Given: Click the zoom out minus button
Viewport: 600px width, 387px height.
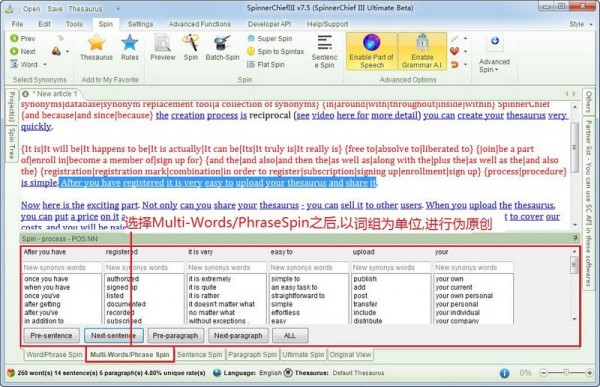Looking at the screenshot, I should coord(543,372).
